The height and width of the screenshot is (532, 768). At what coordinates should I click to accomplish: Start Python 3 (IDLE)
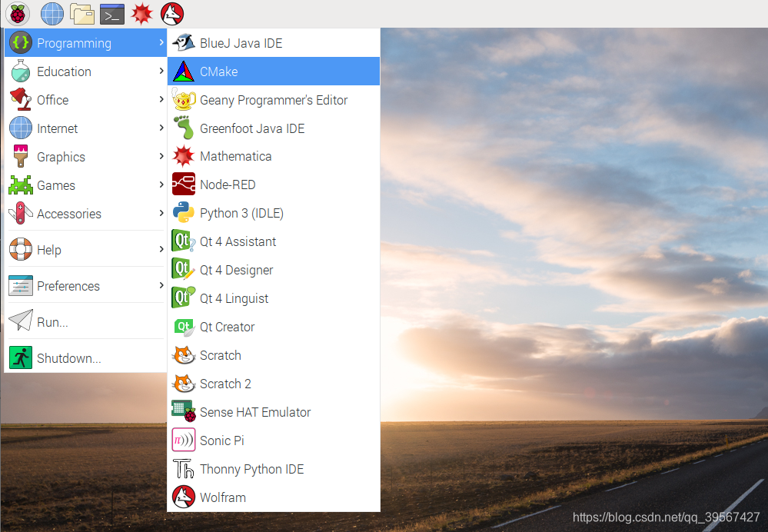274,213
